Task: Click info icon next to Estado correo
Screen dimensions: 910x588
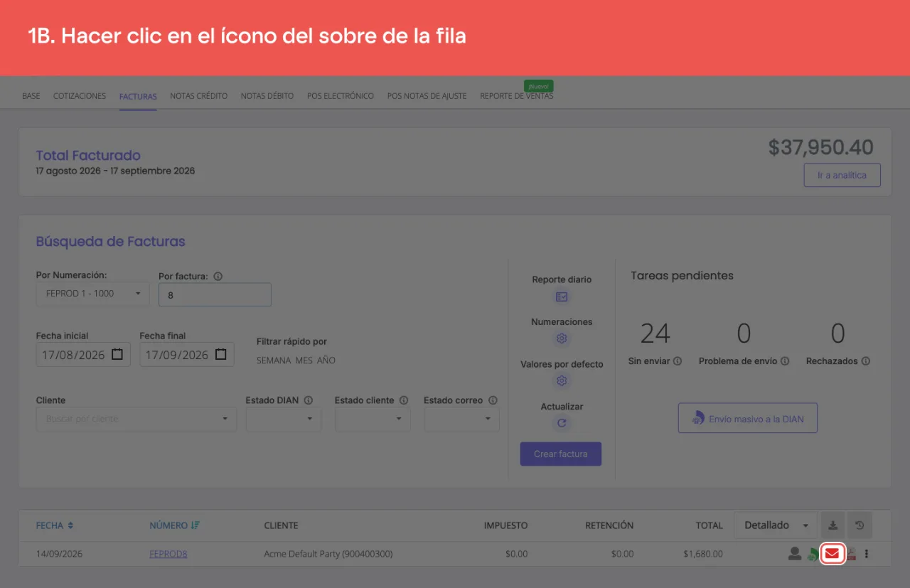Action: [x=493, y=400]
